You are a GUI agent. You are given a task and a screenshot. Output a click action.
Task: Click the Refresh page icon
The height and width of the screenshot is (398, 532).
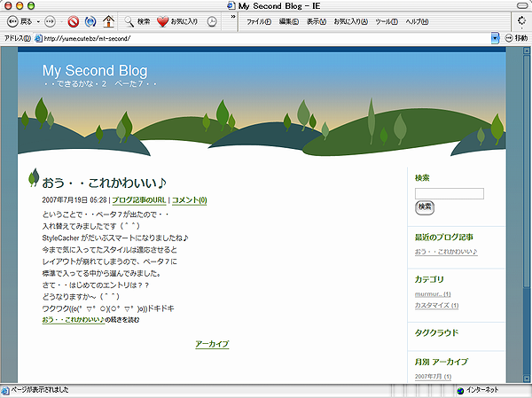(x=90, y=21)
